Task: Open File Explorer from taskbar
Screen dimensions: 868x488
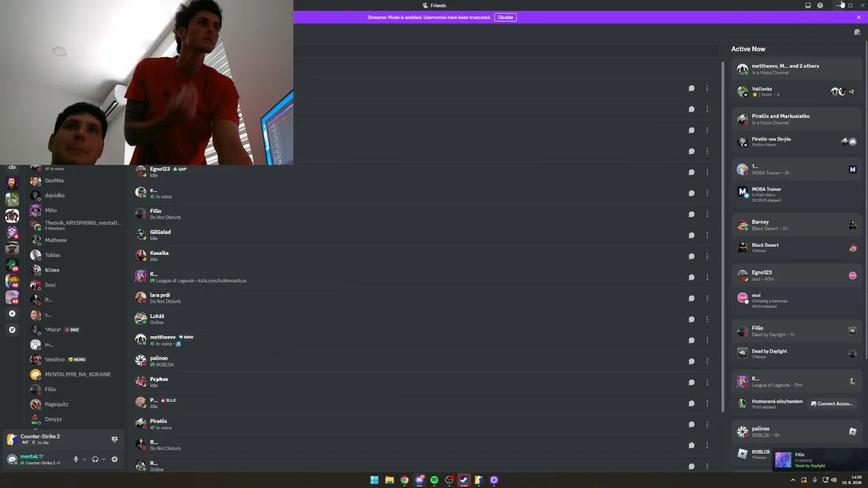Action: tap(389, 480)
